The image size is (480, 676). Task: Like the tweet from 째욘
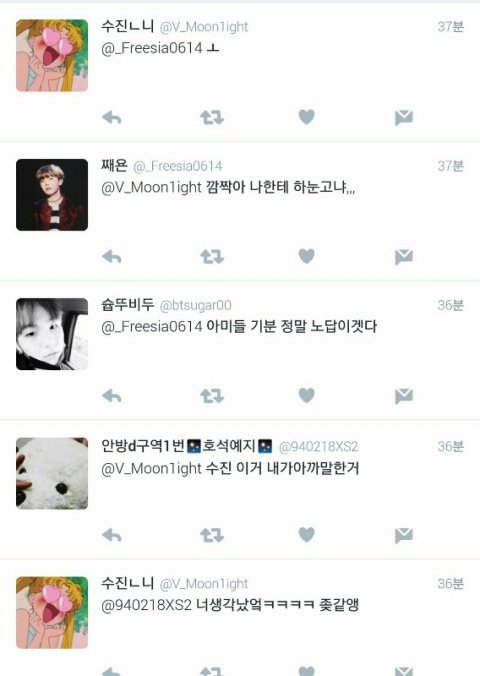click(x=307, y=256)
